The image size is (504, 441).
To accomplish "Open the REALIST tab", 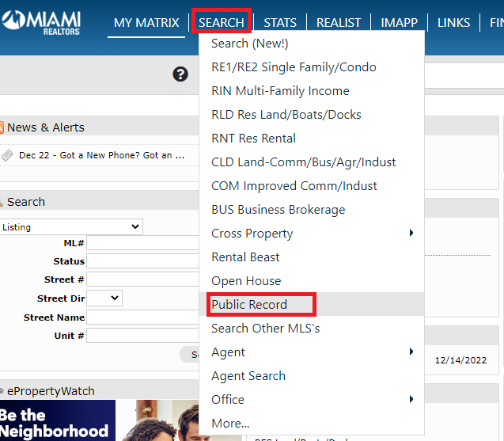I will 339,22.
